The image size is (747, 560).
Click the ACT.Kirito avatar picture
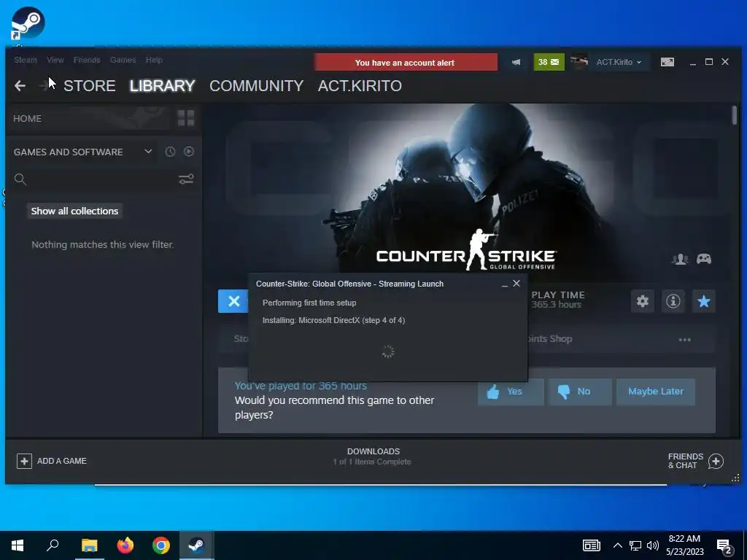tap(578, 63)
